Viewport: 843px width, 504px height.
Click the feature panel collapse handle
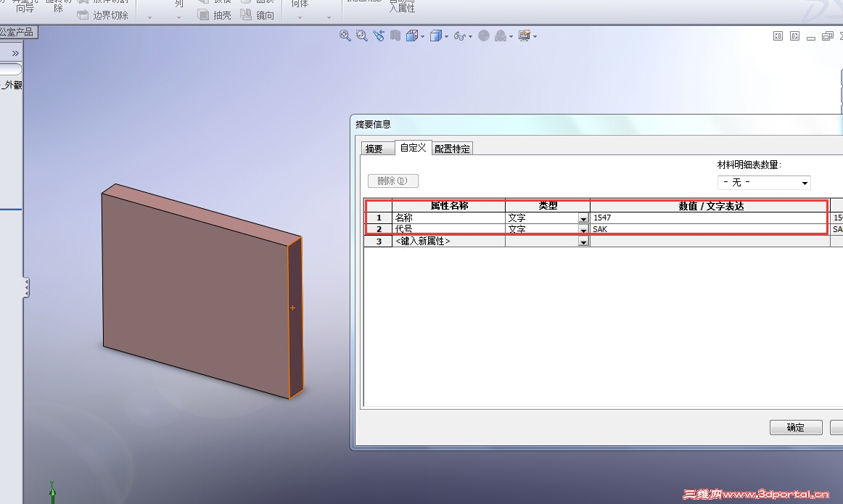pos(26,288)
